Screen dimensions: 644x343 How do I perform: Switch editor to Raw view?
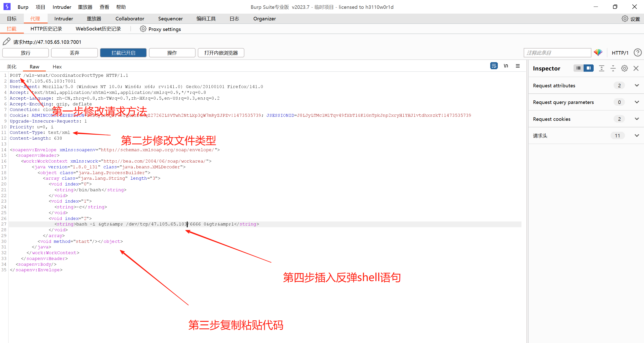pos(34,67)
